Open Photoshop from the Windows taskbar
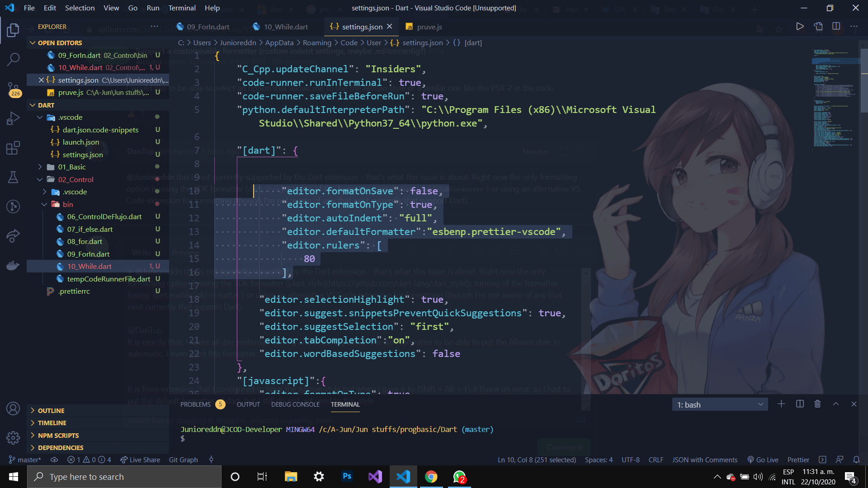868x488 pixels. [347, 477]
